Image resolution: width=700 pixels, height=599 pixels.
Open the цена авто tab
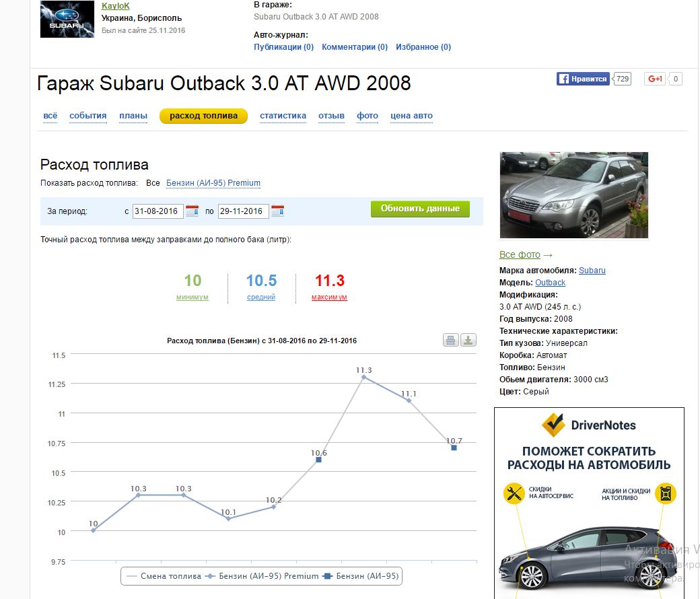click(411, 116)
